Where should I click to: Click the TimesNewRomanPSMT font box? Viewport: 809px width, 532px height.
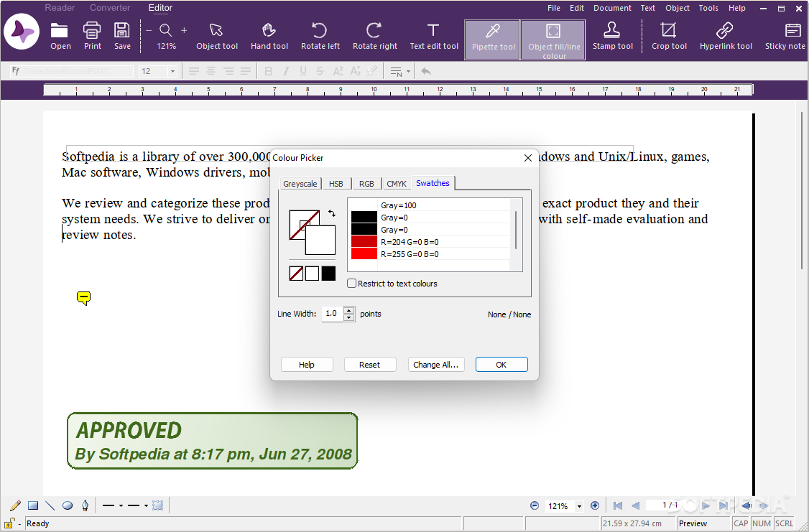(73, 71)
